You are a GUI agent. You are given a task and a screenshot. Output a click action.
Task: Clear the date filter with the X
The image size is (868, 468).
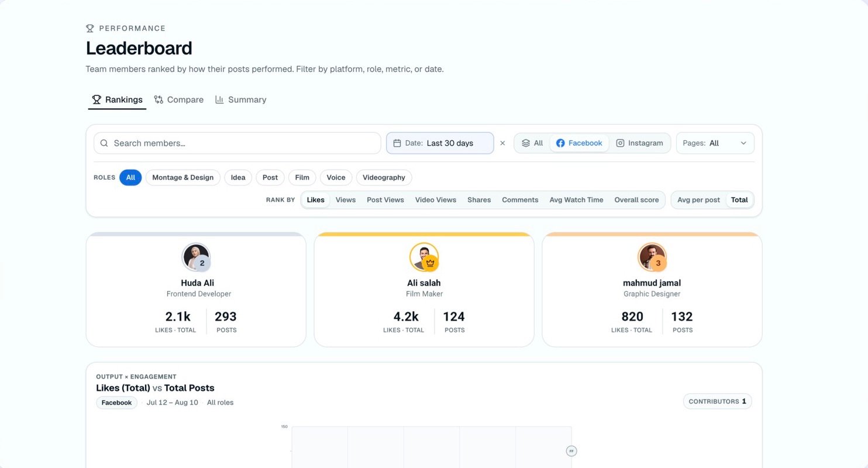tap(502, 143)
